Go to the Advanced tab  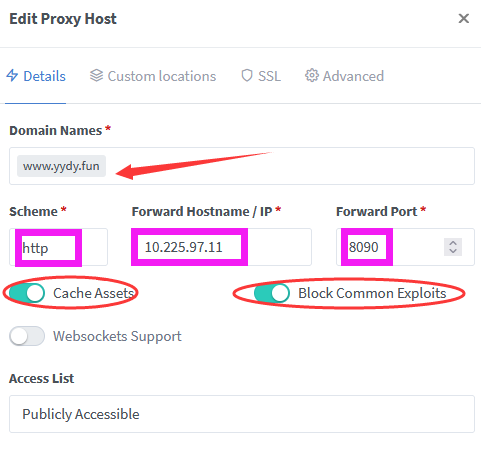[344, 76]
